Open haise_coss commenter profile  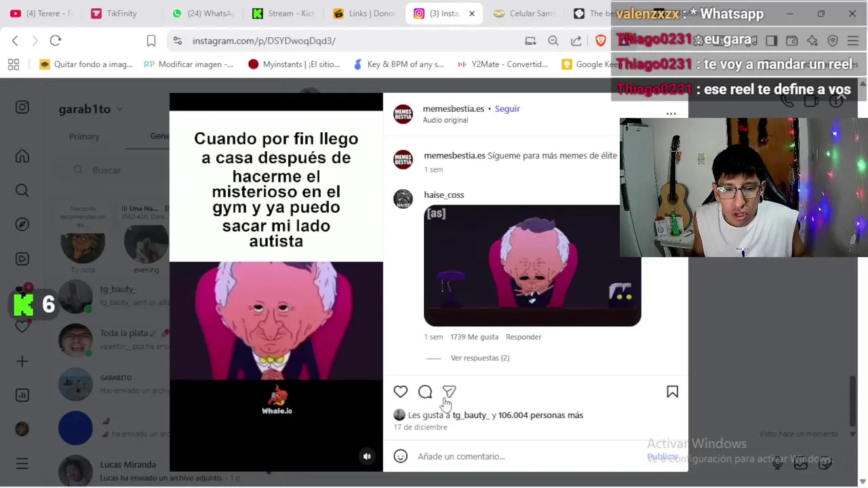pos(444,195)
